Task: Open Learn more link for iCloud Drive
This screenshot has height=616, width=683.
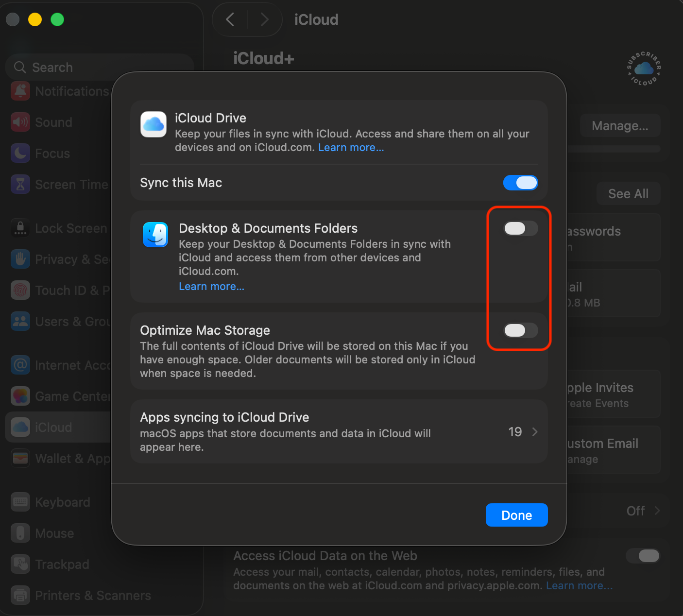Action: pos(351,147)
